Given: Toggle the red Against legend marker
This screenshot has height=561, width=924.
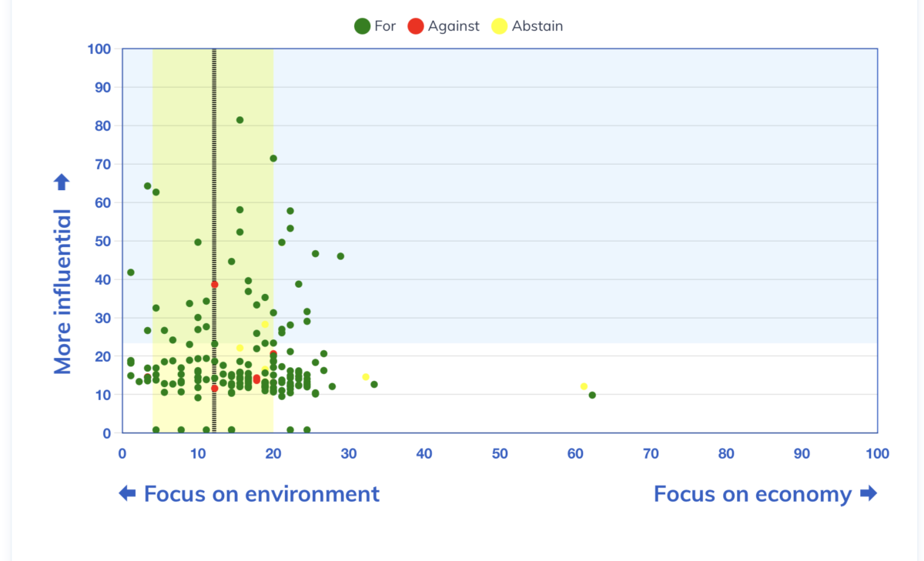Looking at the screenshot, I should pos(416,26).
